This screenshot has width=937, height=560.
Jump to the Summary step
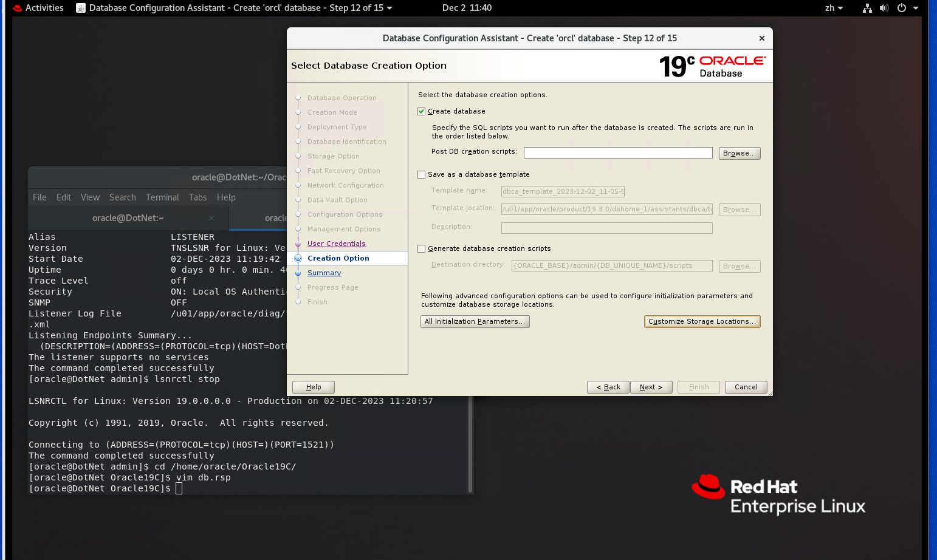pyautogui.click(x=324, y=273)
